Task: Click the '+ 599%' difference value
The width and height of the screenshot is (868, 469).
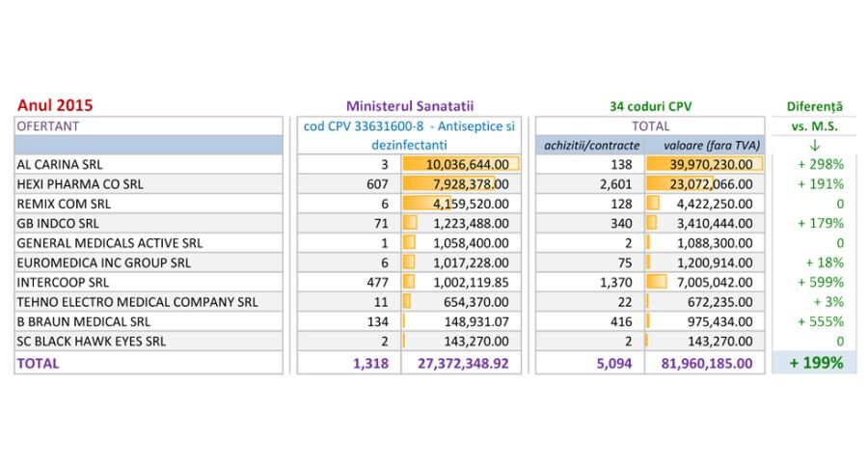Action: [821, 283]
